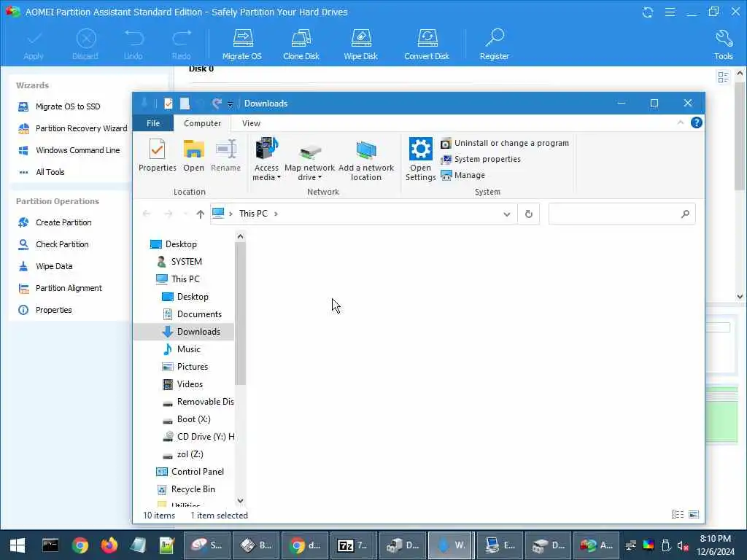Click the Explorer help question mark
747x560 pixels.
(696, 122)
